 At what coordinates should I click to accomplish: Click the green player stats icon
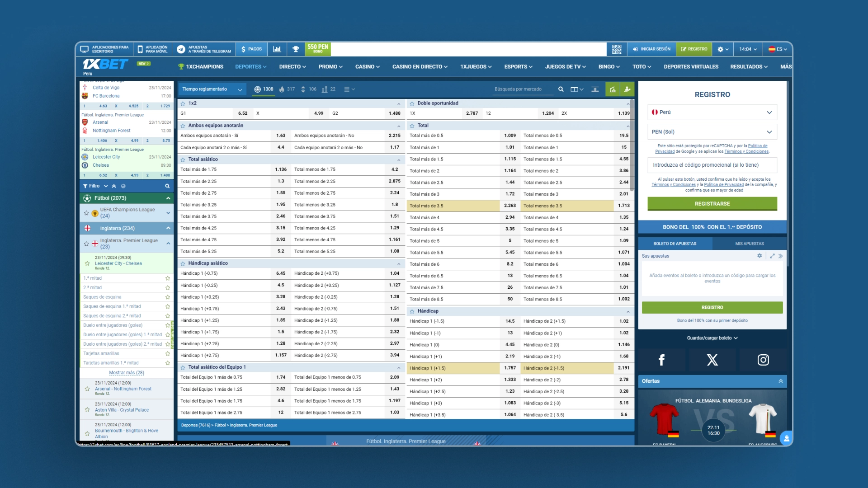point(627,89)
